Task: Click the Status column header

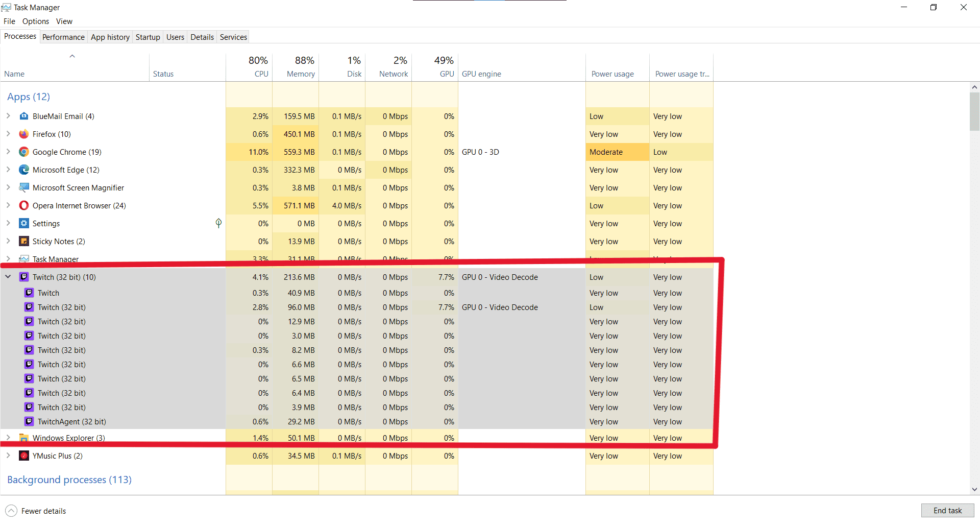Action: coord(187,67)
